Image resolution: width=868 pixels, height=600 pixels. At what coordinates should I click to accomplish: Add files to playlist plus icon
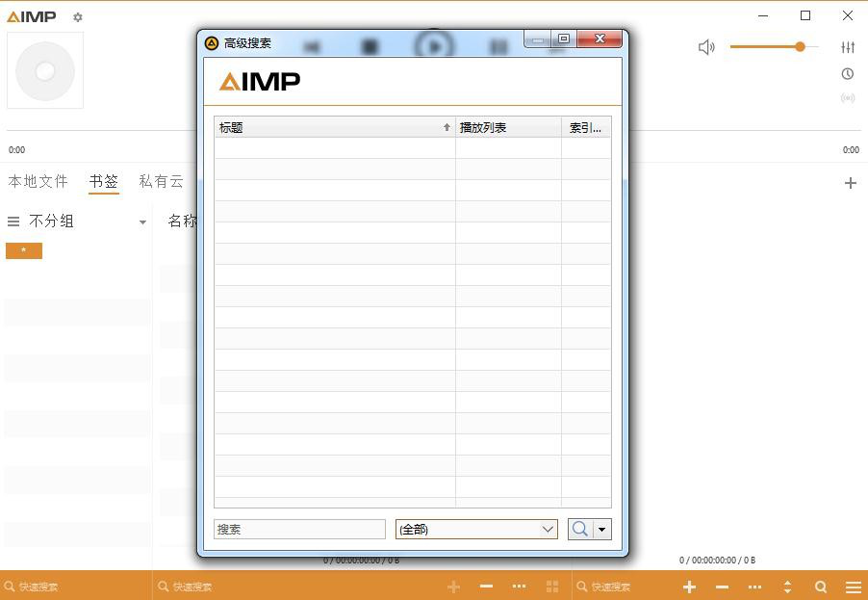(689, 587)
